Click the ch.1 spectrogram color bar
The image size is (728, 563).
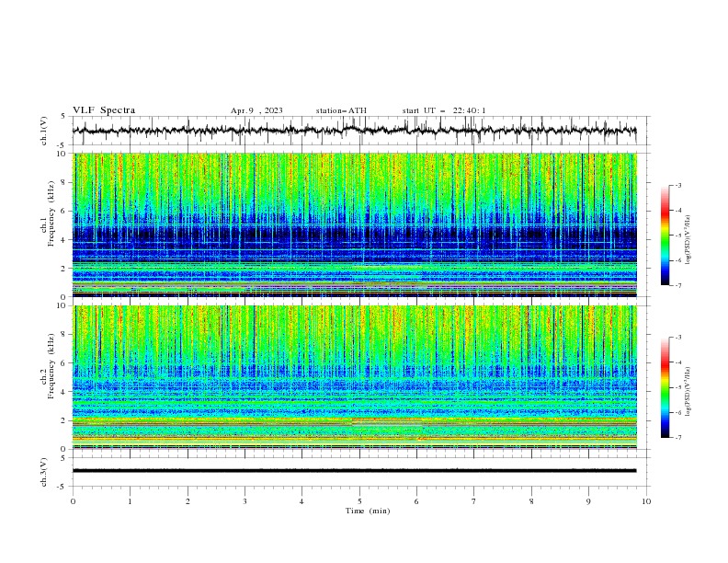665,236
